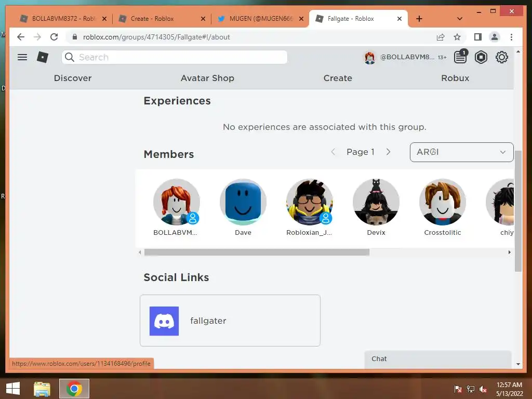Click the magnifier search icon

pyautogui.click(x=70, y=57)
